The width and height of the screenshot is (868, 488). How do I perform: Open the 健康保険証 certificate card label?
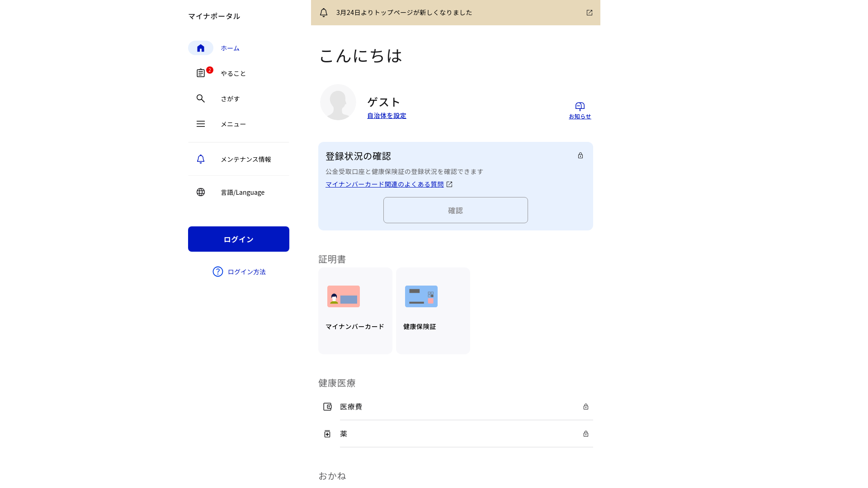click(x=420, y=327)
